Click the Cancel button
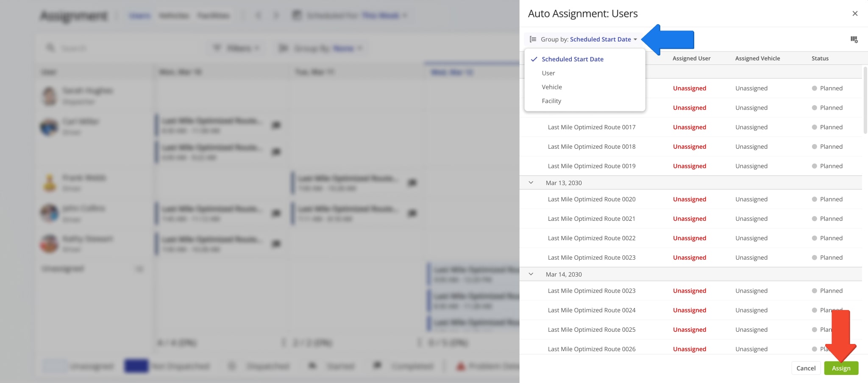This screenshot has height=383, width=868. [806, 368]
